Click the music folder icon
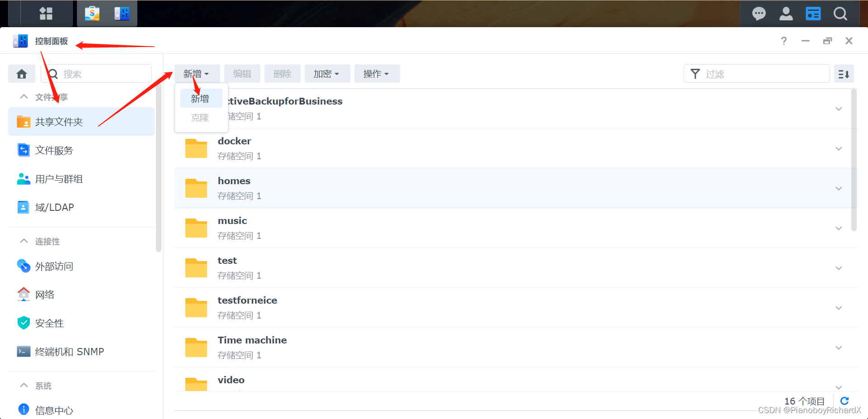 point(196,228)
